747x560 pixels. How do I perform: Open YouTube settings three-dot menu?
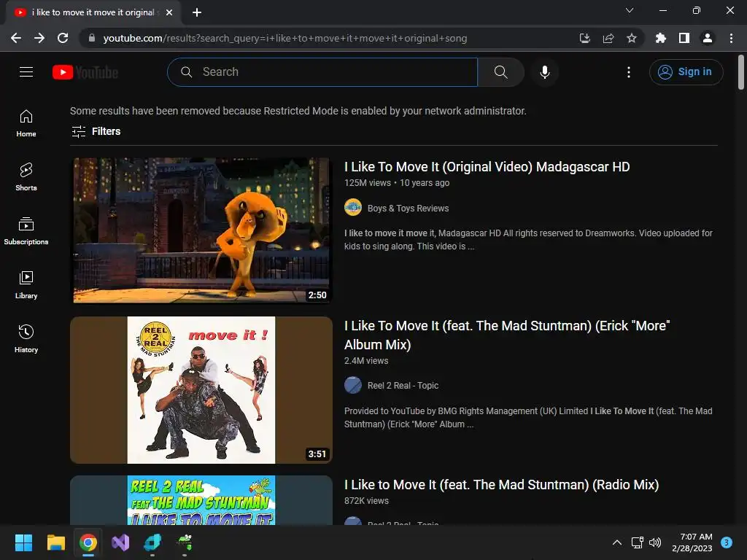coord(628,72)
